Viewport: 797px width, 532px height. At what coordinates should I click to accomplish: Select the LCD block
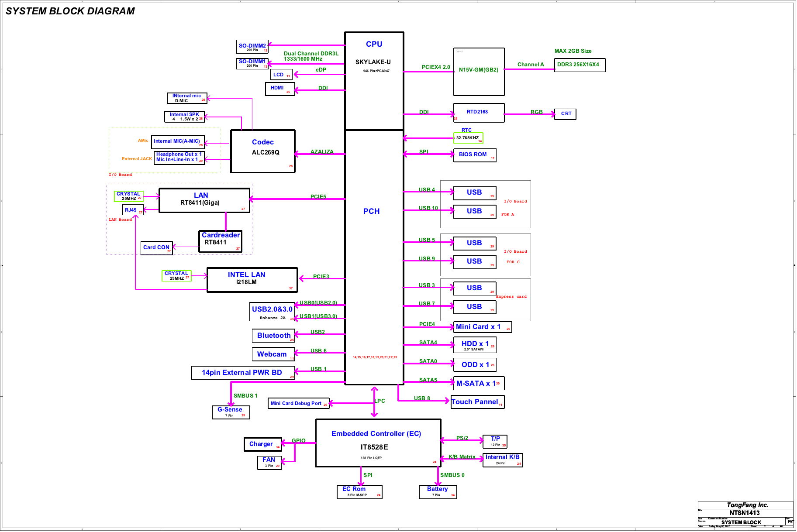click(x=281, y=75)
